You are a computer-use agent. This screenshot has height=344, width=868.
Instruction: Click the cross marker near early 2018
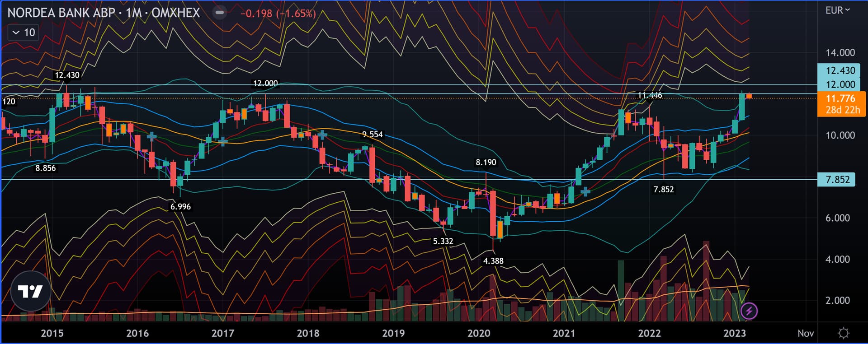click(322, 134)
